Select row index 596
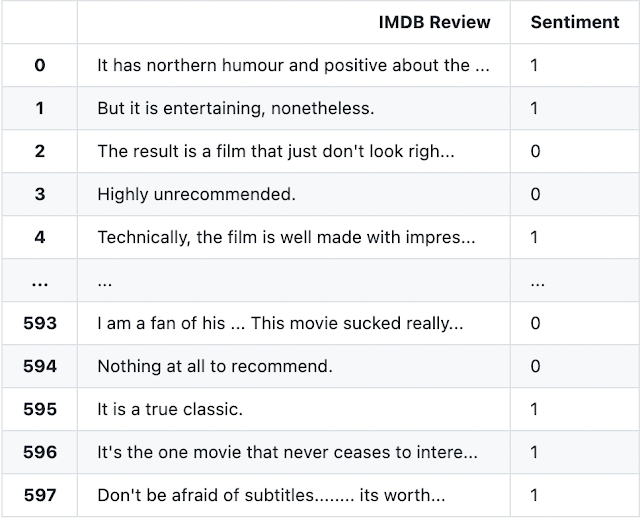Viewport: 640px width, 520px height. click(x=40, y=452)
